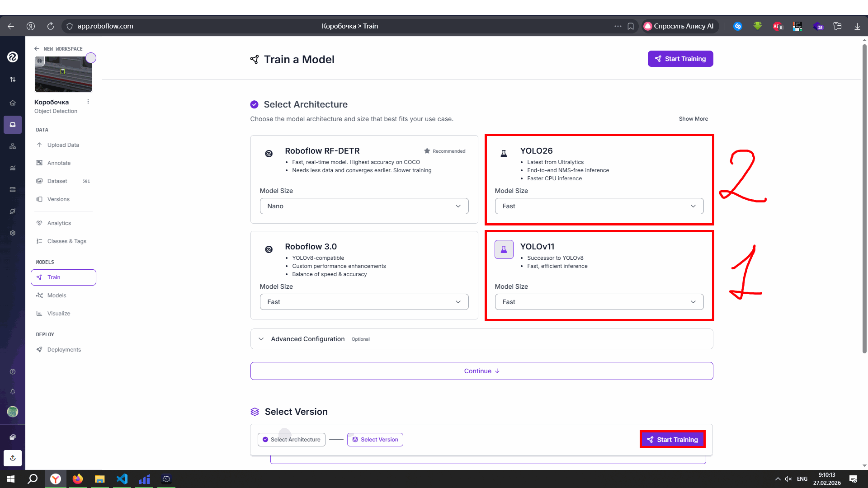Click the Roboflow 3.0 logo icon
Viewport: 868px width, 488px height.
click(269, 249)
